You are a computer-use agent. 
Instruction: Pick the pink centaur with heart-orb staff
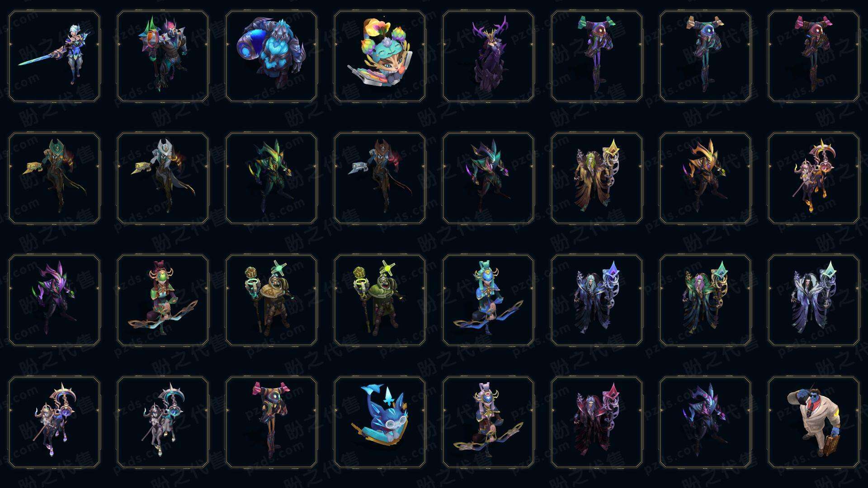(814, 178)
